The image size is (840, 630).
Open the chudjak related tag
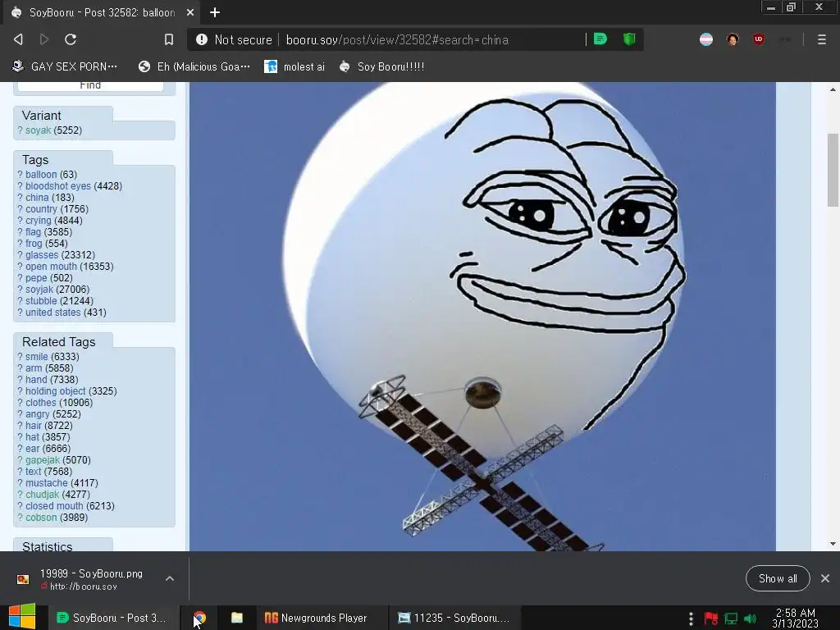pos(42,495)
